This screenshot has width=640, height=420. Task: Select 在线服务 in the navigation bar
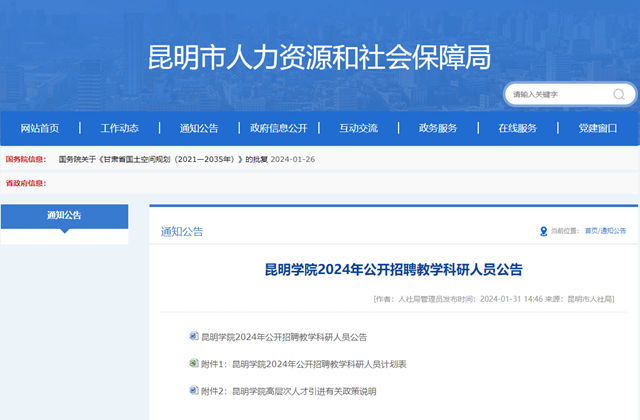tap(518, 128)
